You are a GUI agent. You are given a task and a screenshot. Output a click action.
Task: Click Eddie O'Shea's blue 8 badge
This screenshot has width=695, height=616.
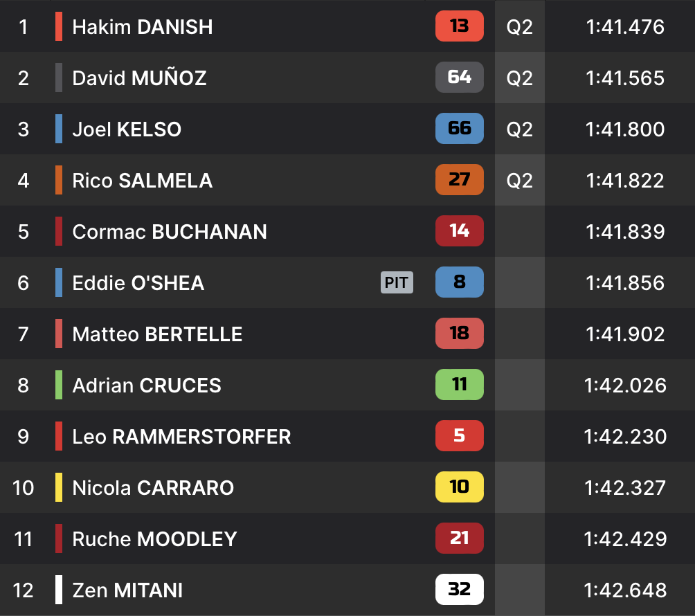pos(459,282)
